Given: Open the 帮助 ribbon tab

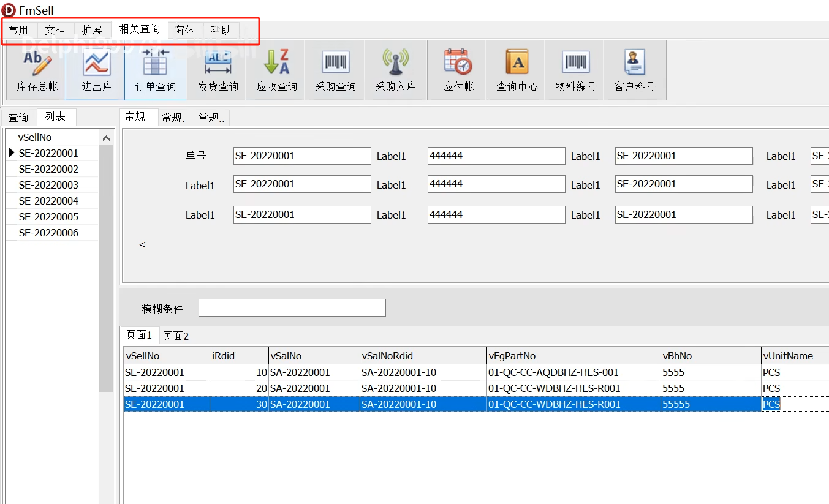Looking at the screenshot, I should point(221,30).
